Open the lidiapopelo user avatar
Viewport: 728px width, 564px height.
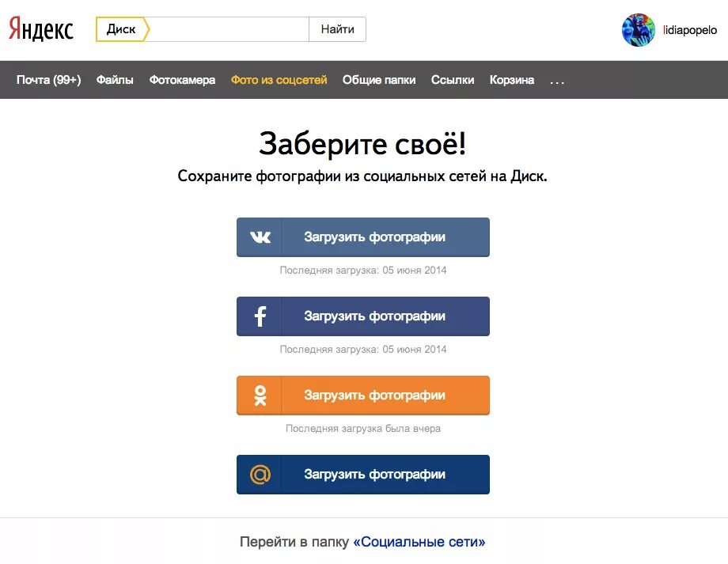pos(639,30)
